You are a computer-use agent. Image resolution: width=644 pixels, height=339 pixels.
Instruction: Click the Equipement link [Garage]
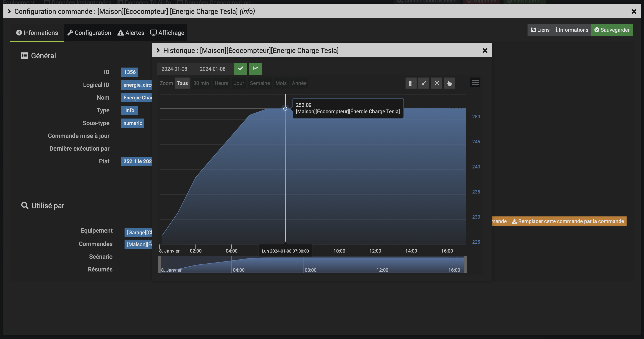[139, 233]
